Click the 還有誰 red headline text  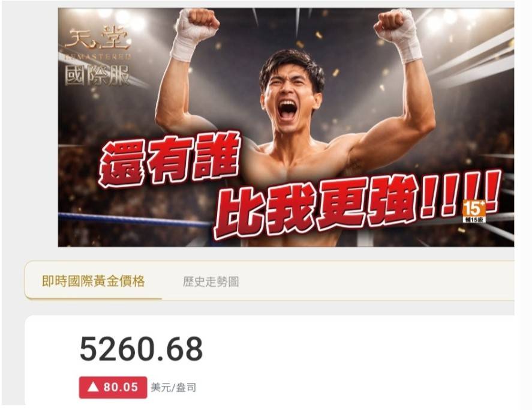170,160
